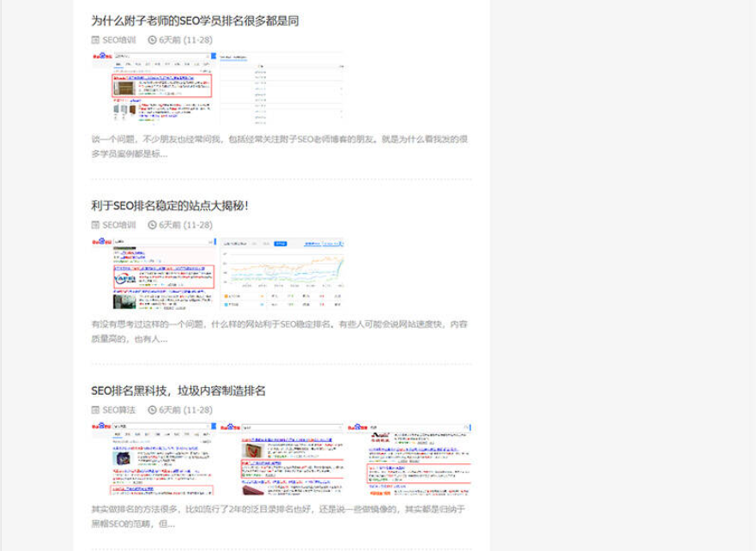
Task: Open article 为什么附子老师的SEO学员排名很多都是同
Action: (x=195, y=20)
